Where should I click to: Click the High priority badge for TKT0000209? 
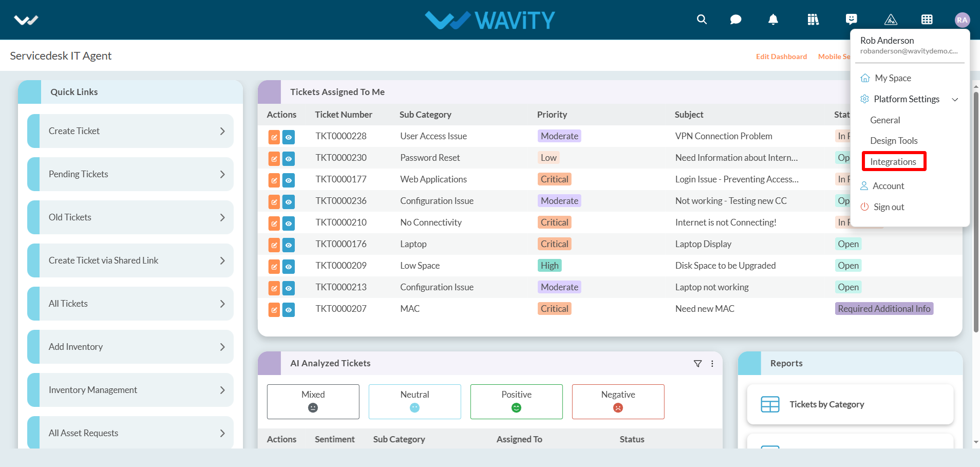550,266
